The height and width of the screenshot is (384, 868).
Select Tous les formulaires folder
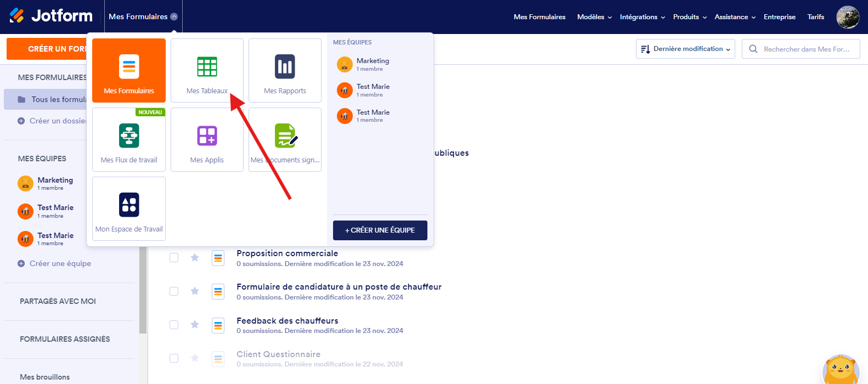[46, 99]
